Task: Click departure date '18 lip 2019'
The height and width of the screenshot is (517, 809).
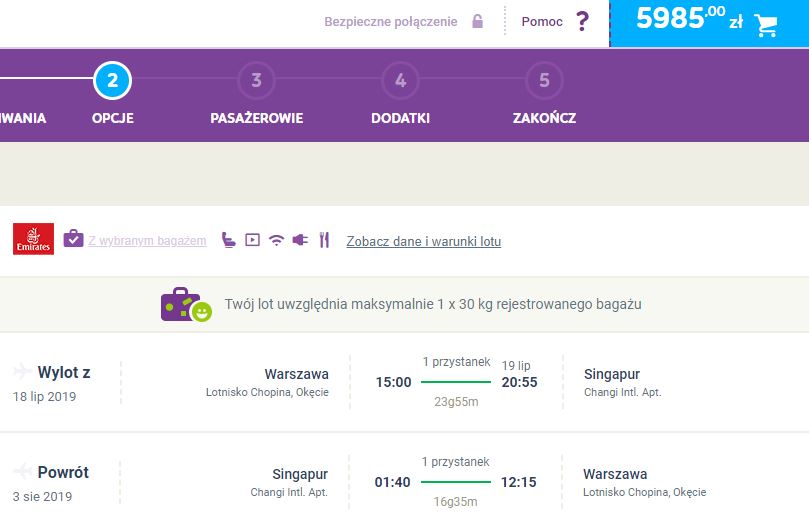Action: [x=44, y=397]
